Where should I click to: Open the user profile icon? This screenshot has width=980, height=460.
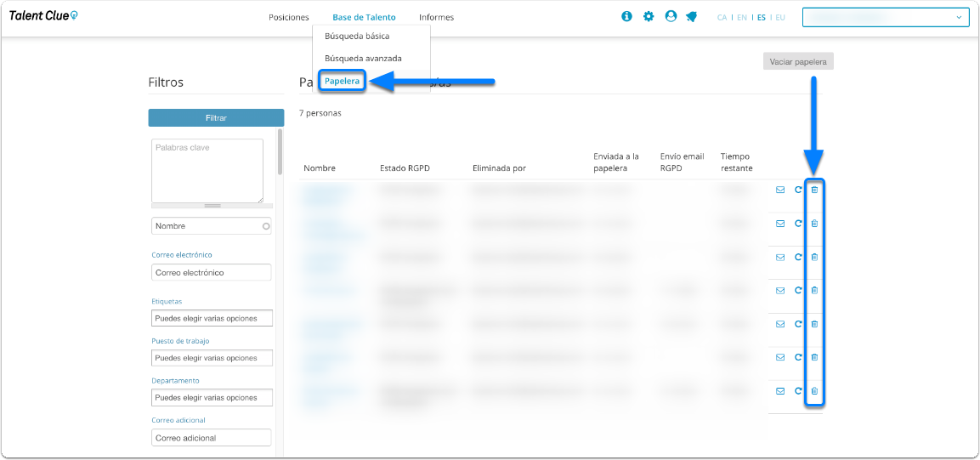click(671, 17)
